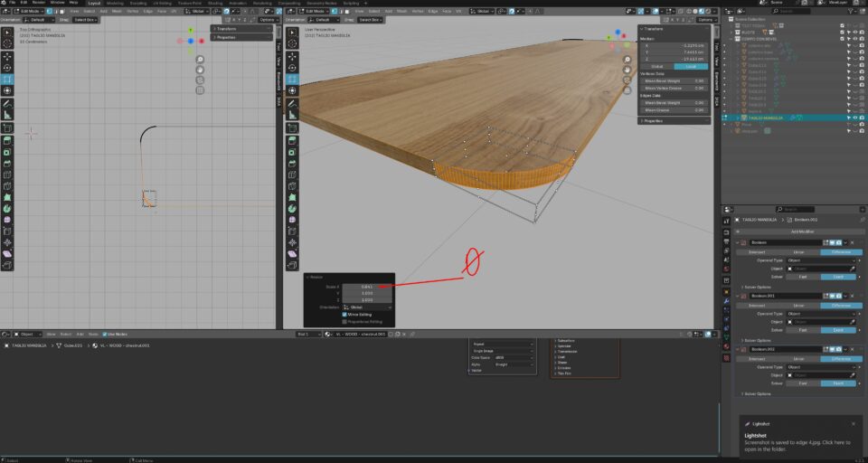868x463 pixels.
Task: Click the Add Modifier button
Action: pos(801,231)
